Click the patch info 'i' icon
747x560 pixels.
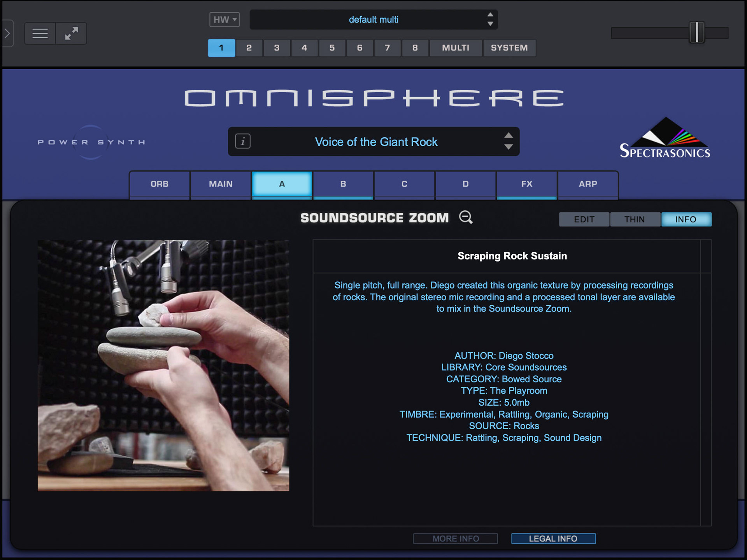(243, 141)
